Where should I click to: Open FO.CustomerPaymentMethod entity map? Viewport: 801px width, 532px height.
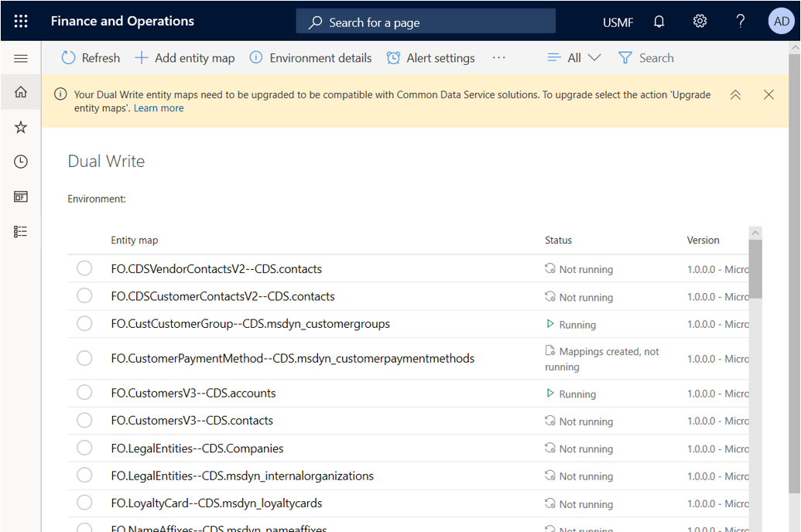click(x=293, y=359)
